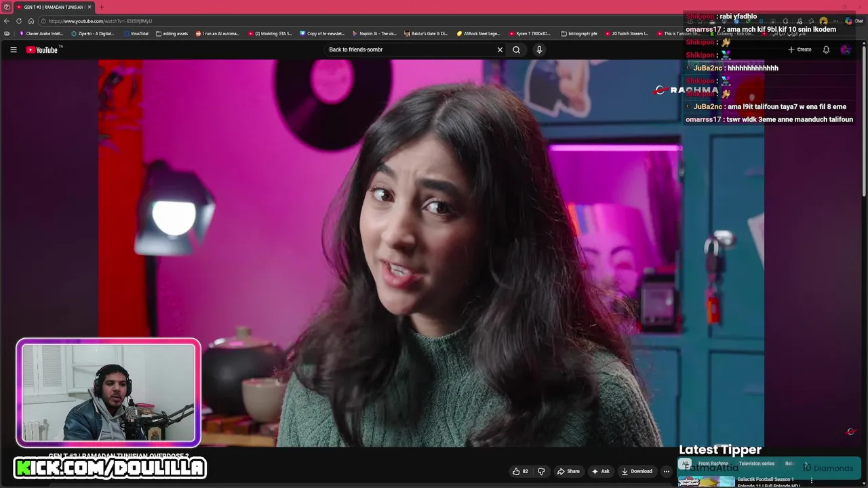Open Copy of hr-newslet bookmark
The width and height of the screenshot is (868, 488).
click(323, 33)
